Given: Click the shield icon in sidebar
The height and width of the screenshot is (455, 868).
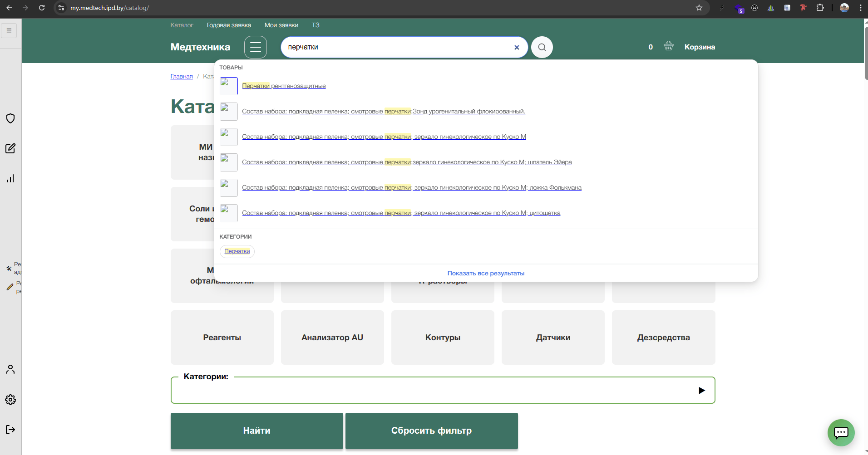Looking at the screenshot, I should [10, 118].
